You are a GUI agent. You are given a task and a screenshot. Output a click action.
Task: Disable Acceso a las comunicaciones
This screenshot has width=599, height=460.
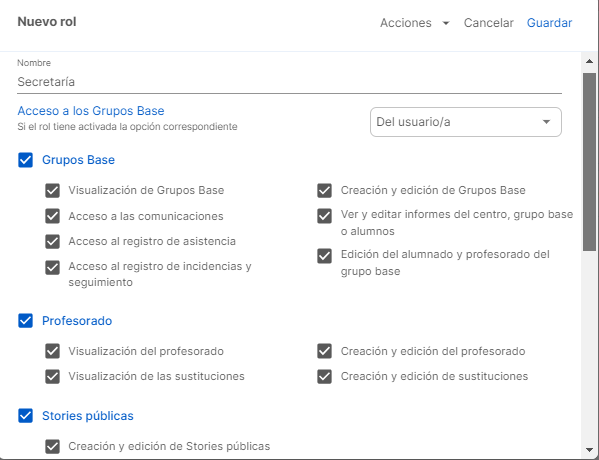click(52, 216)
